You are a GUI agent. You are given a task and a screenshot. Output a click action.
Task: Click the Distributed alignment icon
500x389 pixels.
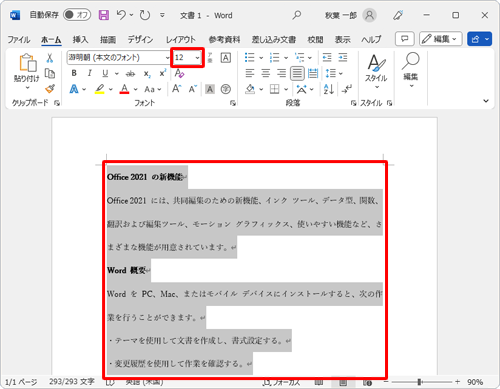pos(313,73)
